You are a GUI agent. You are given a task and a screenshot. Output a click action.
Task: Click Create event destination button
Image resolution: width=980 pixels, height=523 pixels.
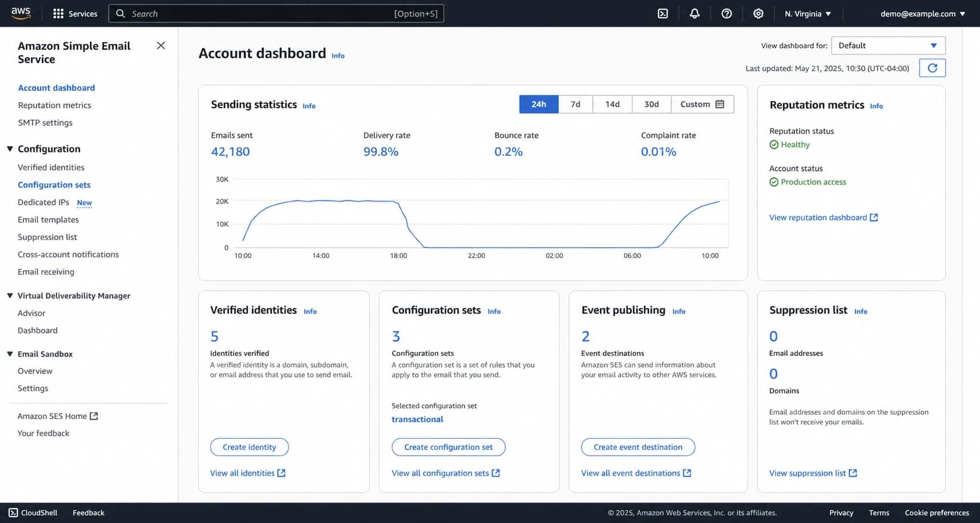click(638, 447)
